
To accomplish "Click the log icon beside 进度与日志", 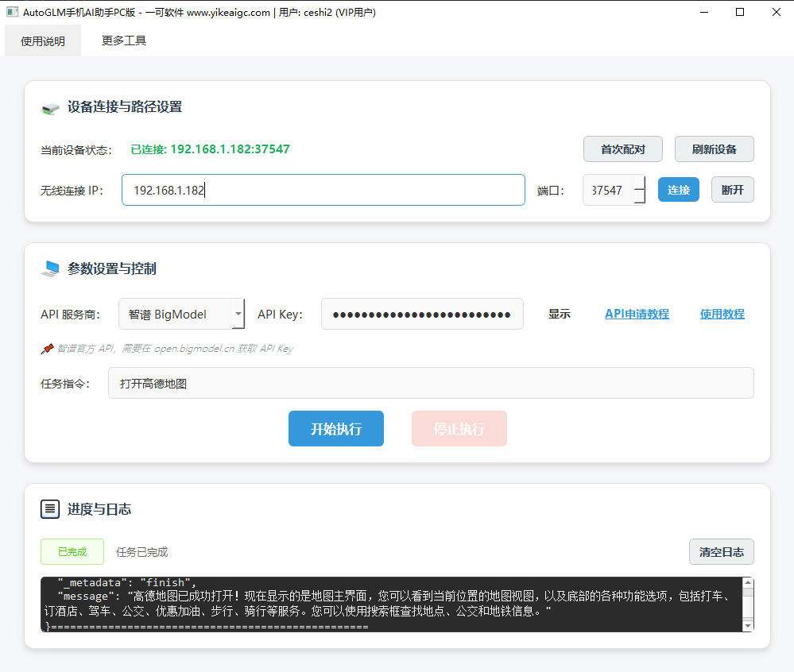I will [50, 508].
